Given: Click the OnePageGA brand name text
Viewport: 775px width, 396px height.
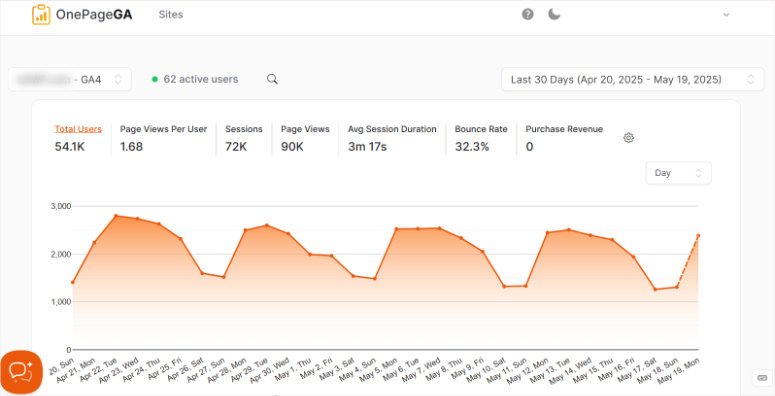Looking at the screenshot, I should 94,15.
